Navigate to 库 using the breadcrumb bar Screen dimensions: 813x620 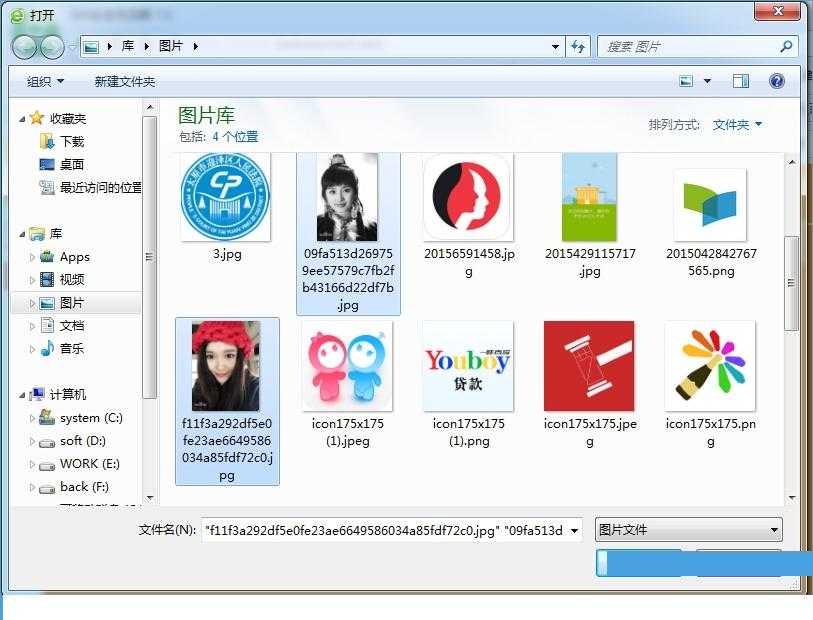click(127, 46)
